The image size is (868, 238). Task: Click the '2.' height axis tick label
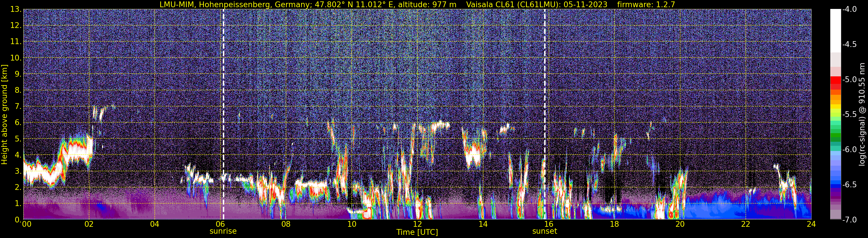click(18, 187)
